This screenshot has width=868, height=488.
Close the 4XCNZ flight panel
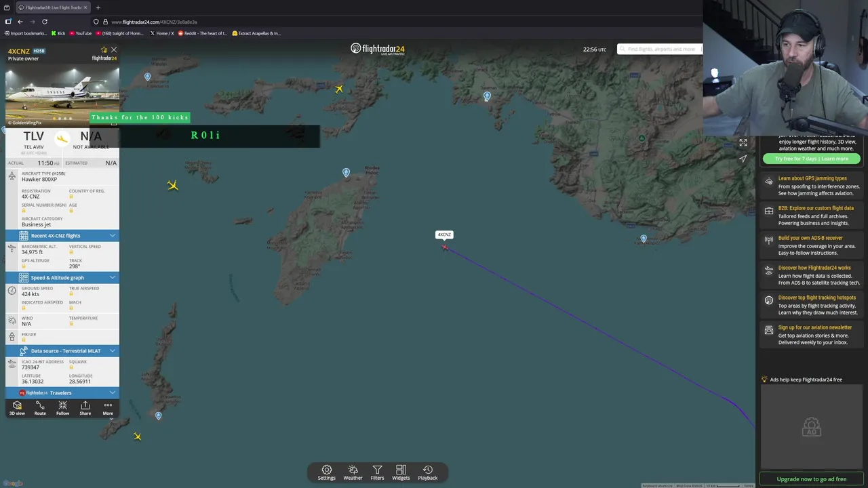click(114, 50)
